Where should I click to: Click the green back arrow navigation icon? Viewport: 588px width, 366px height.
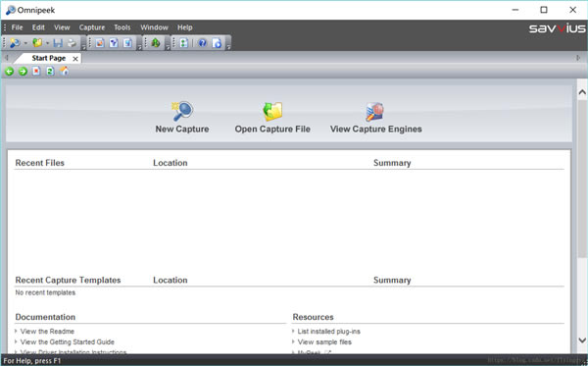pos(10,71)
